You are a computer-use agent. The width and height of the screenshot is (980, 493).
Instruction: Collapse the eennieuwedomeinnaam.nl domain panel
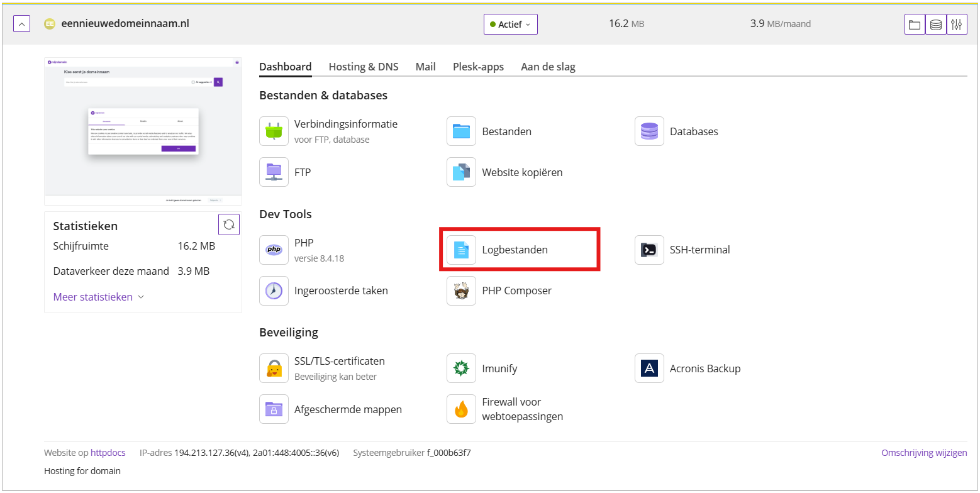pyautogui.click(x=21, y=25)
